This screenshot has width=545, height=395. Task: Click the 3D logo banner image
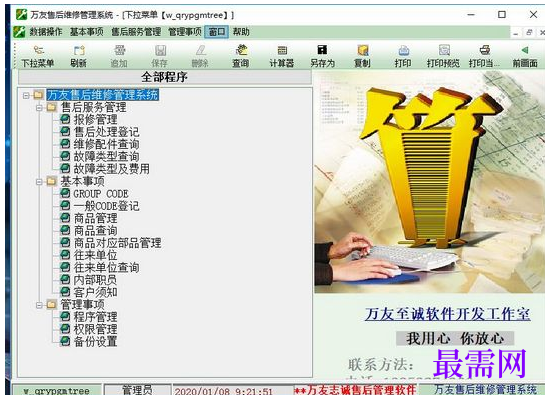tap(430, 182)
